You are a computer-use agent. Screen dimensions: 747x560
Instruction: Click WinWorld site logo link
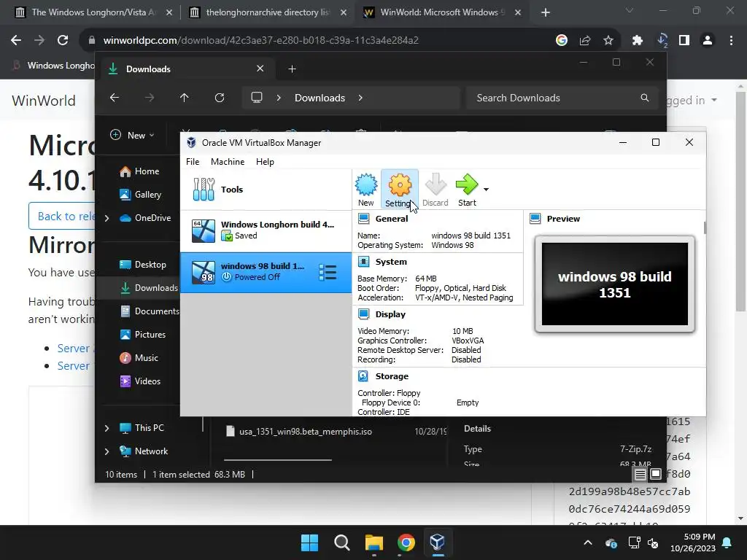pyautogui.click(x=44, y=101)
